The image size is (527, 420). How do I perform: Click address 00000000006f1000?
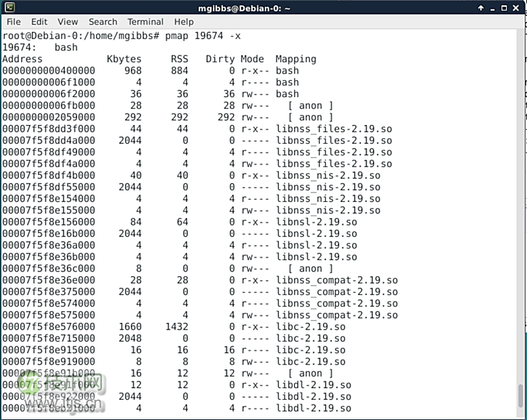49,82
